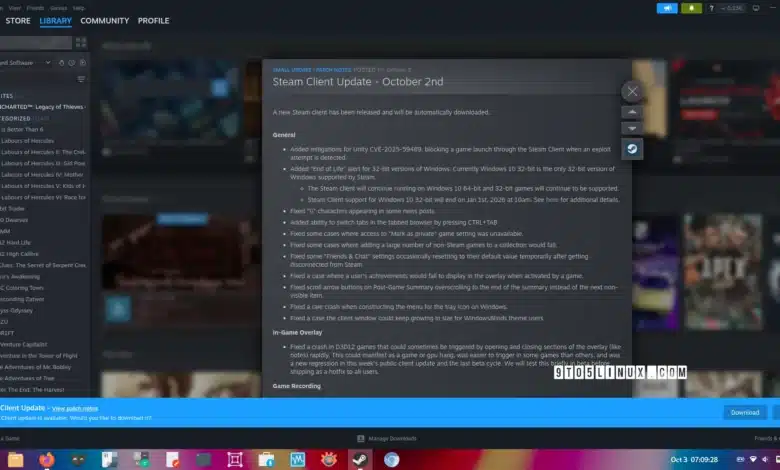The width and height of the screenshot is (780, 470).
Task: Open the COMMUNITY tab
Action: coord(104,21)
